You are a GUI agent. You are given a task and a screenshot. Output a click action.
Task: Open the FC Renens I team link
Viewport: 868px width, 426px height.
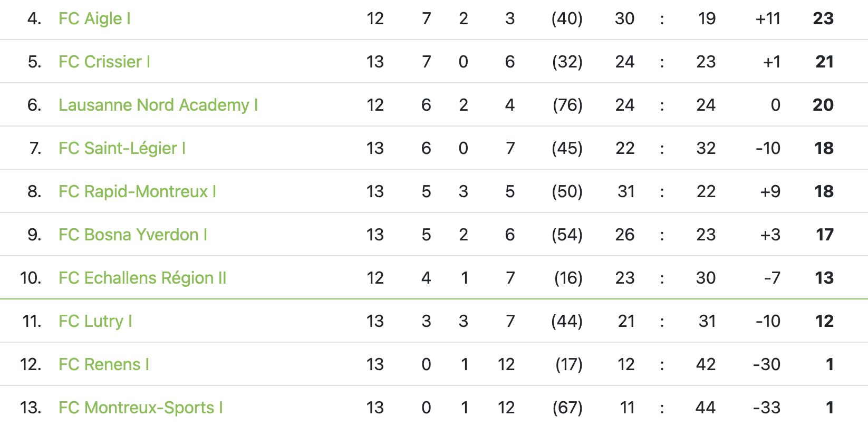[104, 365]
